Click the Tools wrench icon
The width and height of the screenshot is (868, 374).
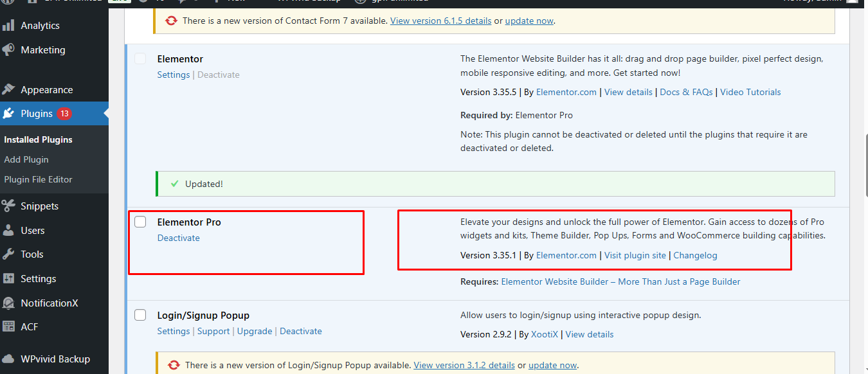pos(8,254)
